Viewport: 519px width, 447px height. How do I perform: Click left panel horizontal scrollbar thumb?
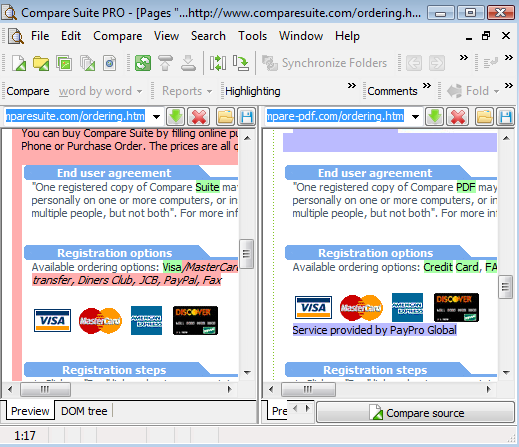point(45,389)
